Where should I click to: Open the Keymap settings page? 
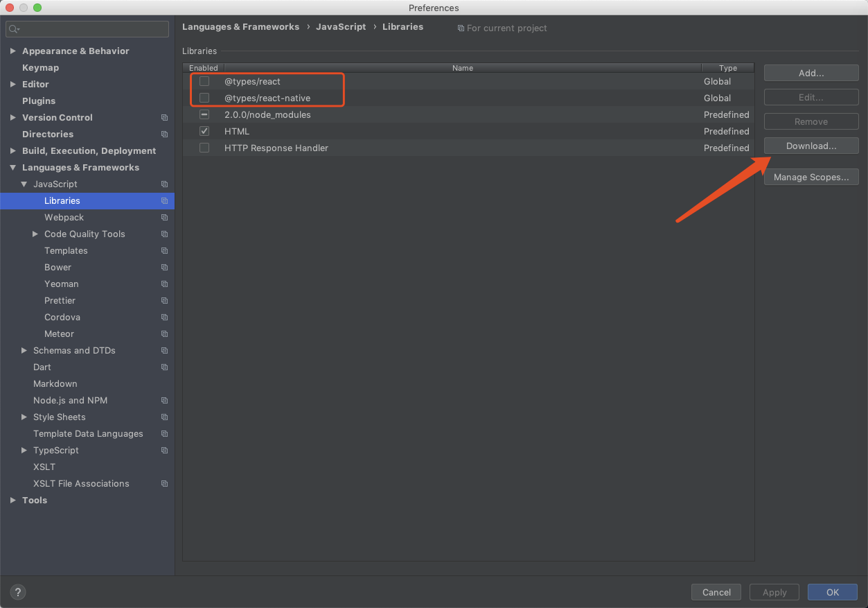(40, 68)
